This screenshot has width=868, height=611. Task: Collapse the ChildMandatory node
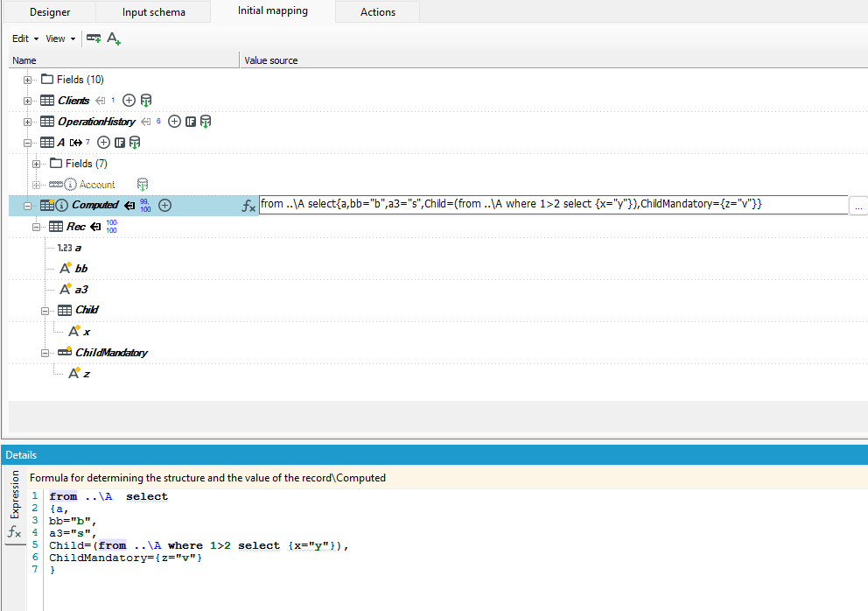[x=45, y=353]
